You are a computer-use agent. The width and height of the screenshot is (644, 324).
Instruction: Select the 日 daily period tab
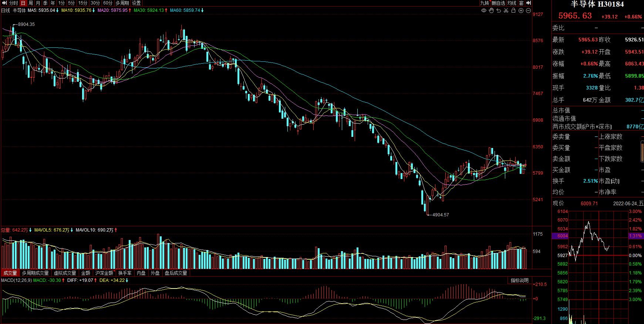(23, 3)
